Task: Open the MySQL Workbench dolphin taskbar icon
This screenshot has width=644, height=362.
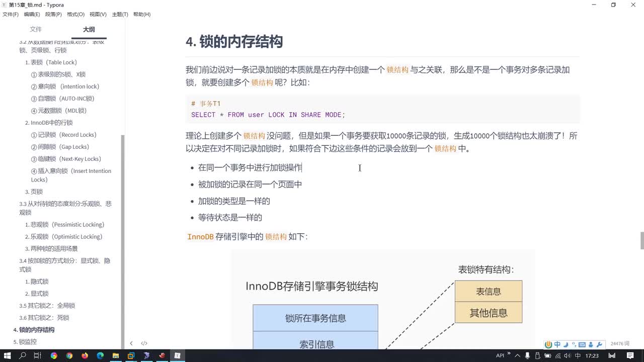Action: click(x=146, y=355)
